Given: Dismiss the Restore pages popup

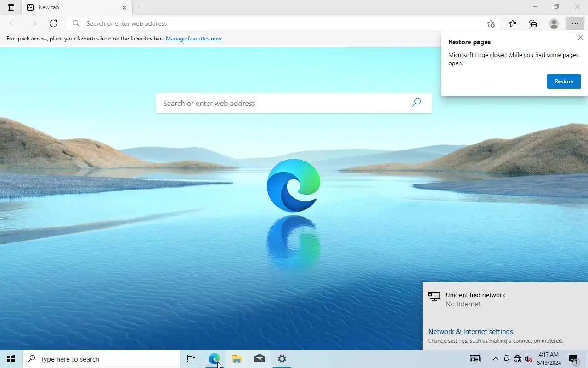Looking at the screenshot, I should coord(581,38).
